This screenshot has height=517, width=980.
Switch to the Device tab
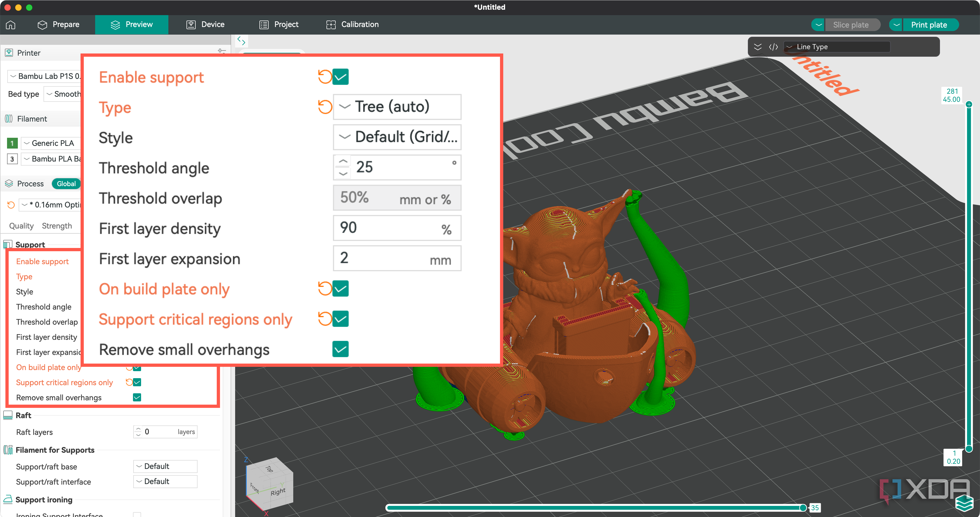(x=205, y=25)
